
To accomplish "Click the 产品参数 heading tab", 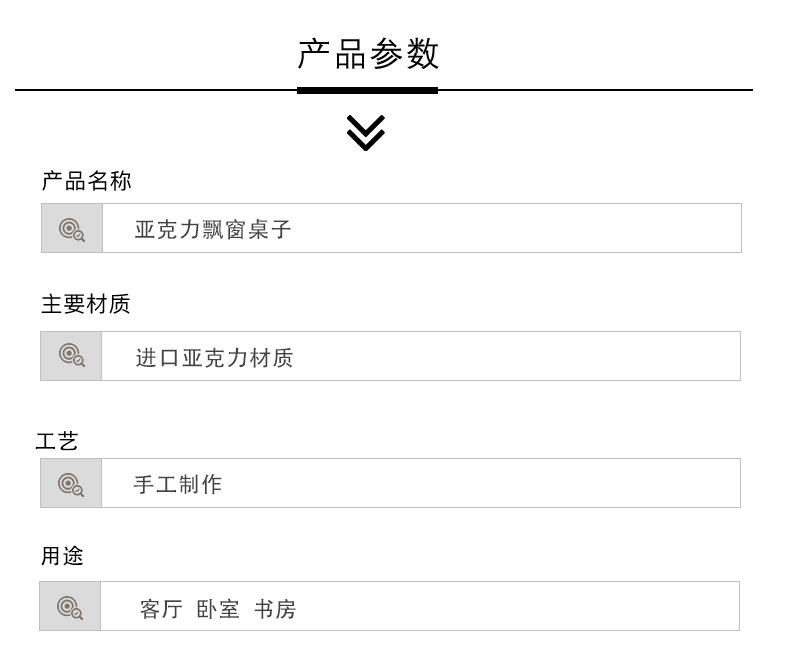I will point(368,54).
